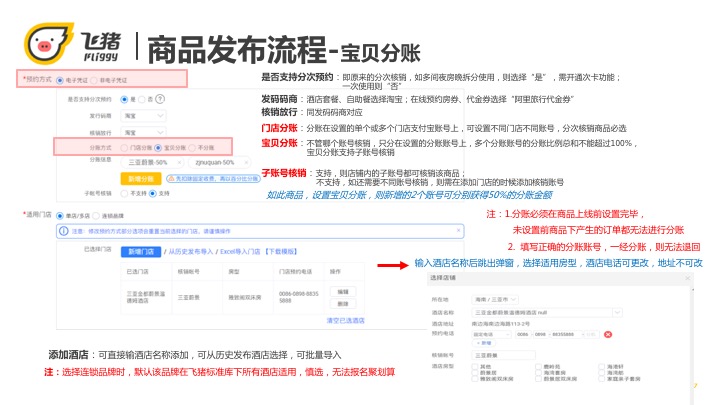Remove the 三亚蔚景-50% split tag
The height and width of the screenshot is (405, 720).
[x=179, y=162]
